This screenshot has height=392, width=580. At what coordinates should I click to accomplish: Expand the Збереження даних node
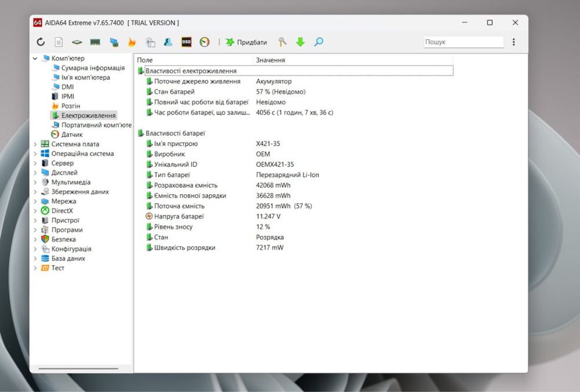click(x=35, y=192)
